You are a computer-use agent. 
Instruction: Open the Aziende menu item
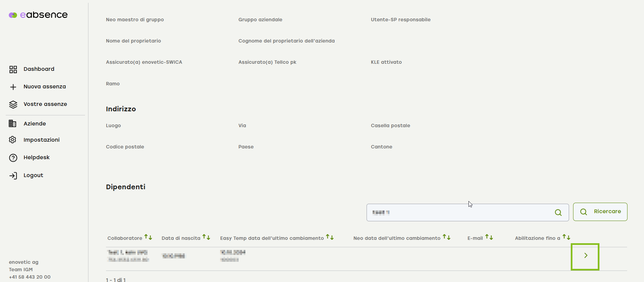coord(35,124)
